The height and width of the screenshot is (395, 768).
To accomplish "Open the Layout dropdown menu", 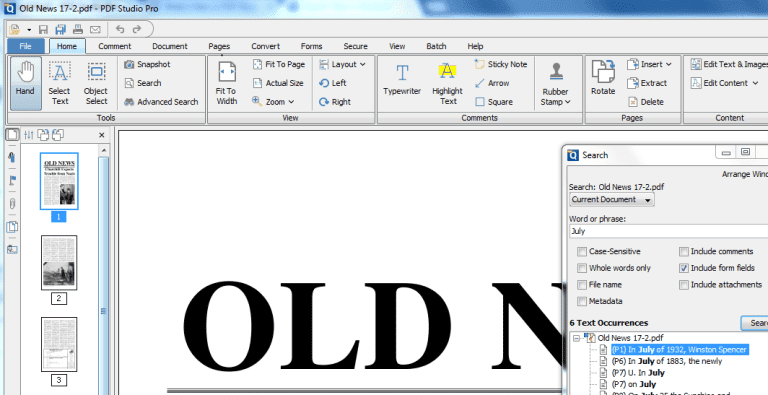I will (x=342, y=64).
